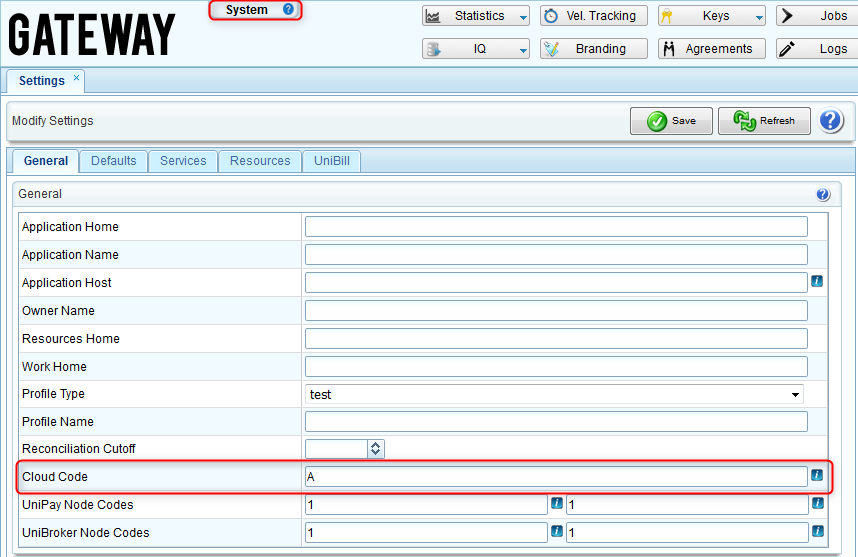This screenshot has width=858, height=557.
Task: Click the first UniPay Node Codes field
Action: pyautogui.click(x=426, y=504)
